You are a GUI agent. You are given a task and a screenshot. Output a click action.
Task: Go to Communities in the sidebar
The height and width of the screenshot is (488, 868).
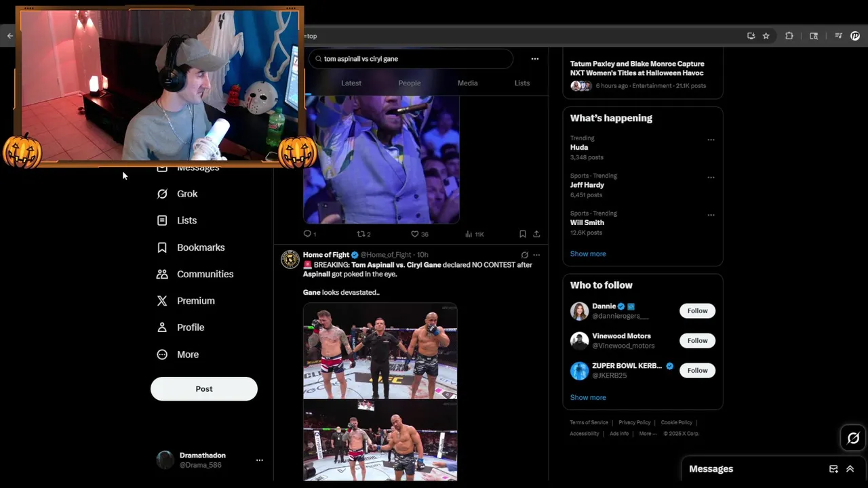(x=195, y=274)
